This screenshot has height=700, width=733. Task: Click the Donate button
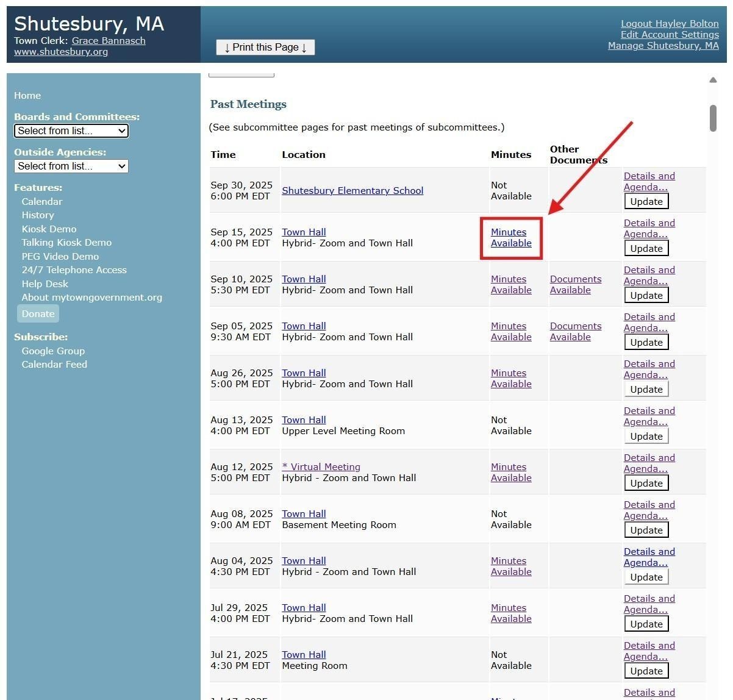click(x=38, y=313)
